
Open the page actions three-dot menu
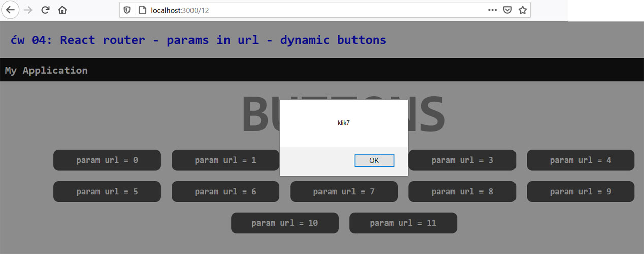click(492, 10)
